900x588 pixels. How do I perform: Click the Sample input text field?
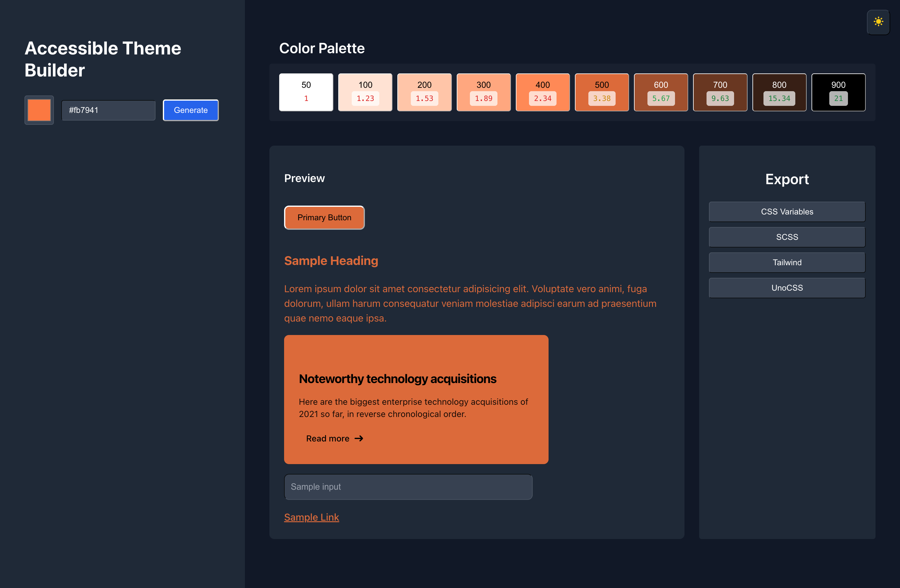pos(408,487)
